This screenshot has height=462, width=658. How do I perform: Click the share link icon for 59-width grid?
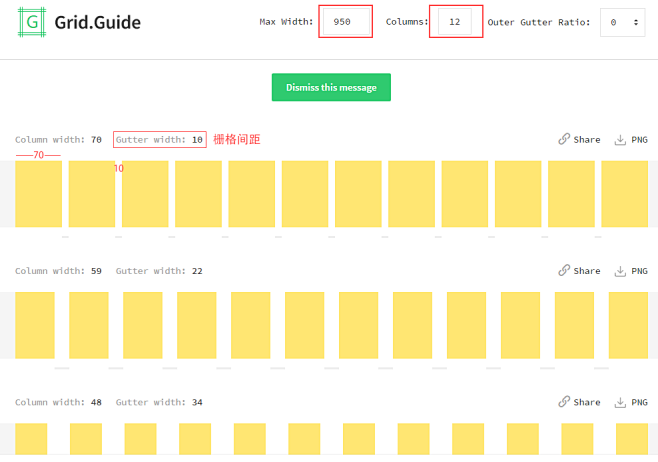[x=564, y=271]
